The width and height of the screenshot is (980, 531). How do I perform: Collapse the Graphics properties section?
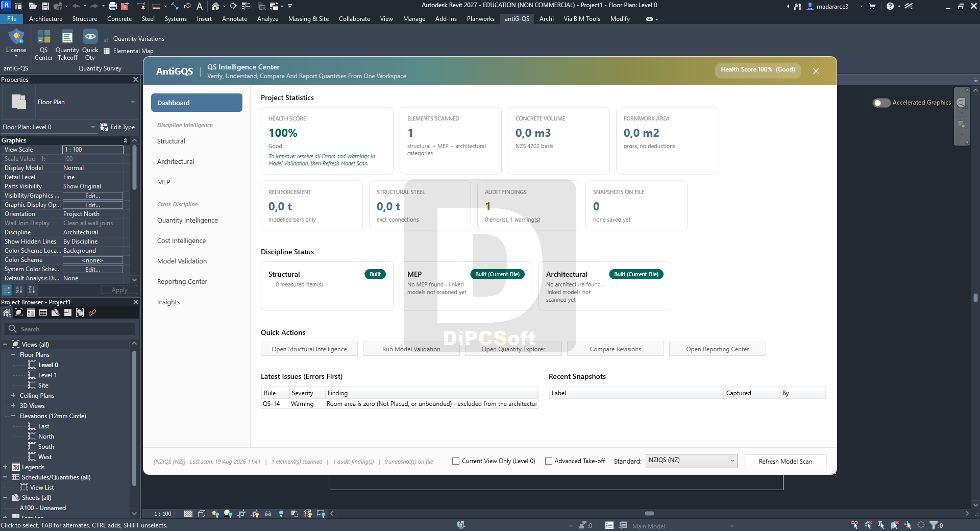125,140
